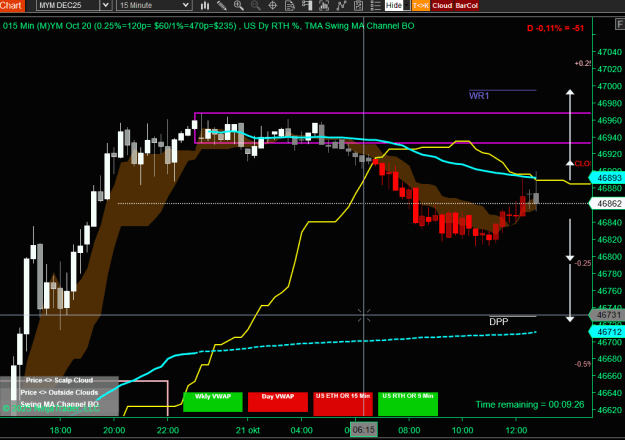Viewport: 625px width, 440px height.
Task: Open the strategies clipboard icon
Action: [x=358, y=5]
